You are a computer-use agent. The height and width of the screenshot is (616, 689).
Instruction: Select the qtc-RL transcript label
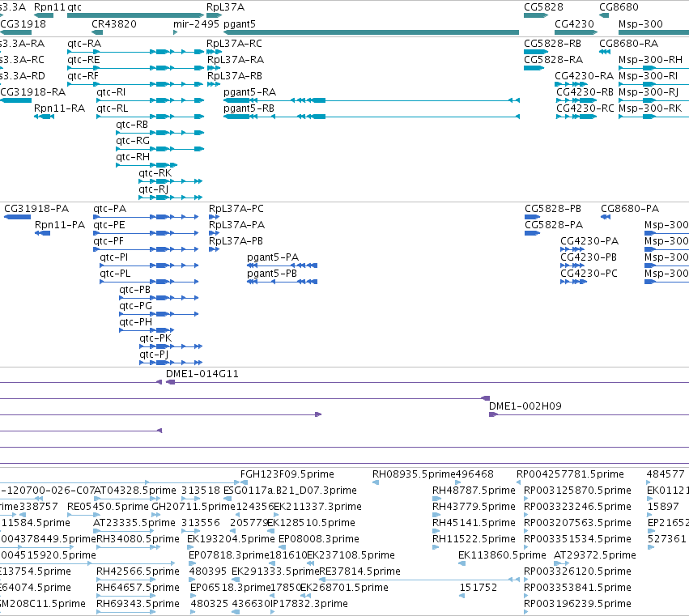pos(113,108)
